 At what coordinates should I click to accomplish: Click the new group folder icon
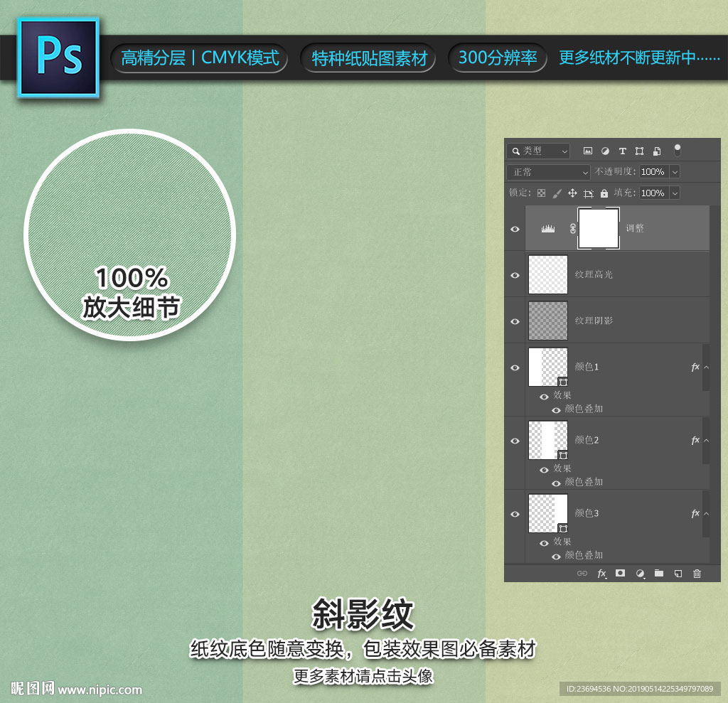(659, 573)
